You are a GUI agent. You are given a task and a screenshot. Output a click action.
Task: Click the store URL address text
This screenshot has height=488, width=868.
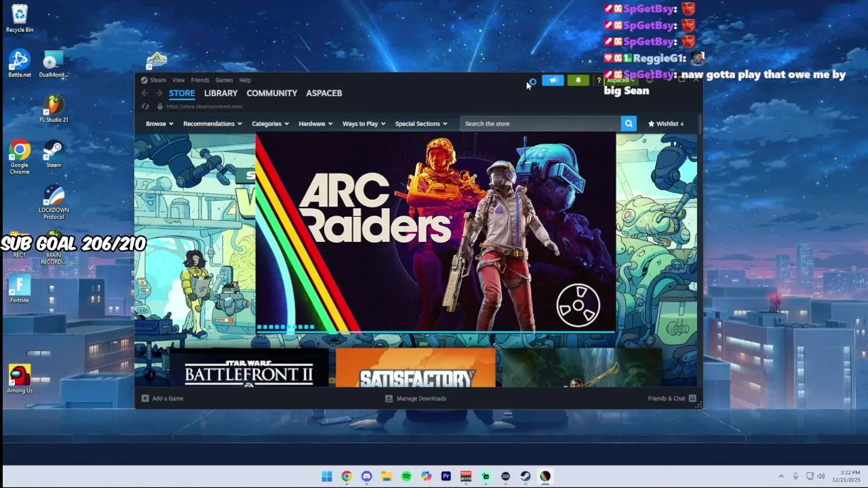[x=204, y=106]
